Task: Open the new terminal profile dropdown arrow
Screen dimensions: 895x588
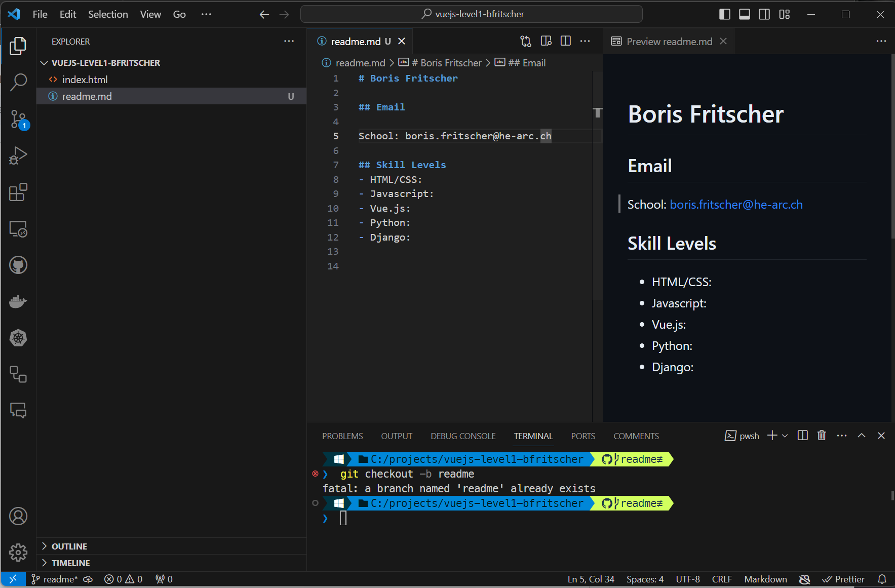Action: [785, 436]
